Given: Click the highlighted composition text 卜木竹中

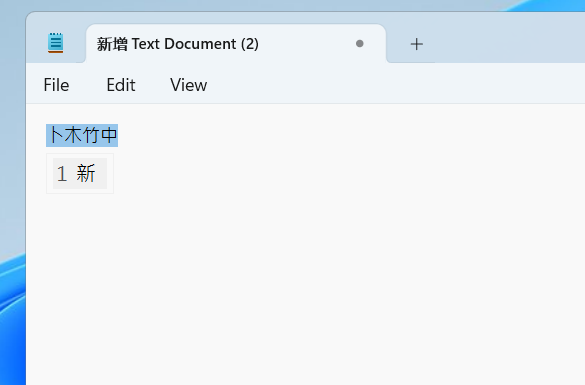Looking at the screenshot, I should (82, 135).
